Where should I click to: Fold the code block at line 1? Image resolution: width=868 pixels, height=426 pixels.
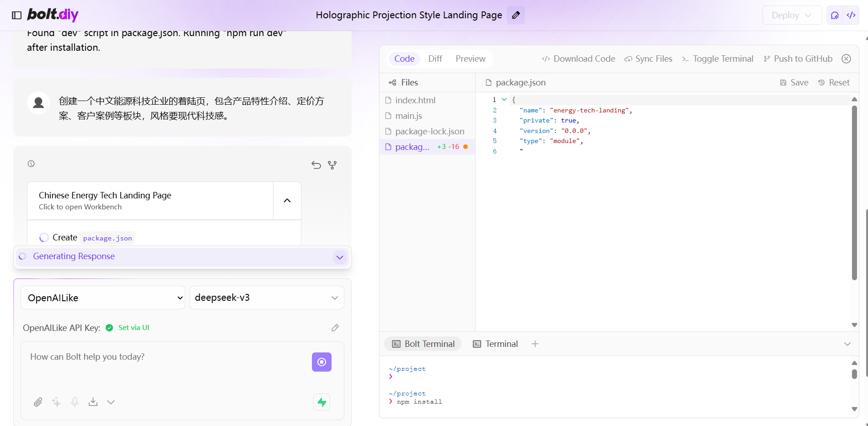(504, 100)
